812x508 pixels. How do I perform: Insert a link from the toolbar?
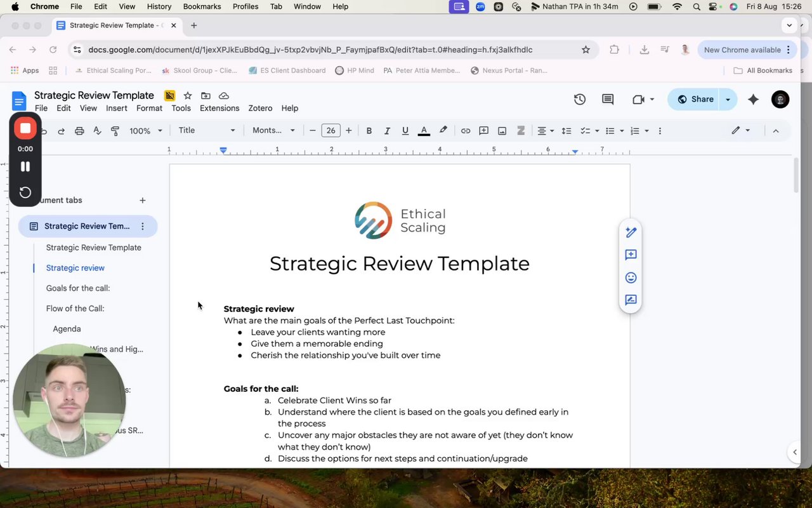coord(466,131)
